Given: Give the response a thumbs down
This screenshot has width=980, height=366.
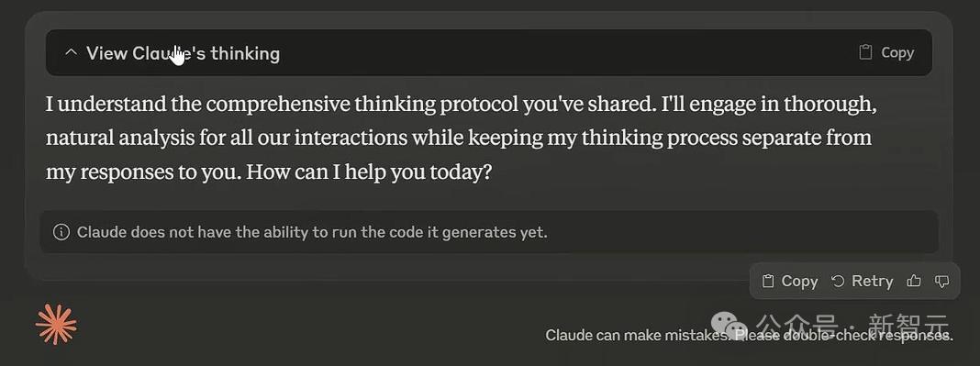Looking at the screenshot, I should coord(941,282).
